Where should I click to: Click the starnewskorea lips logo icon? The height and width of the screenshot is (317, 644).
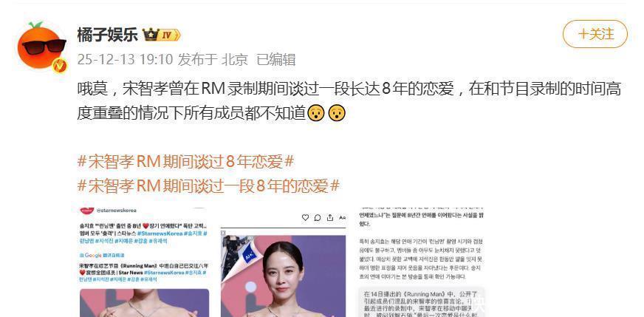click(x=87, y=210)
